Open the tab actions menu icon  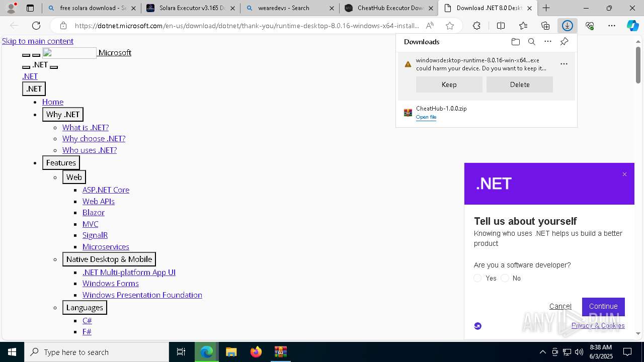[30, 8]
